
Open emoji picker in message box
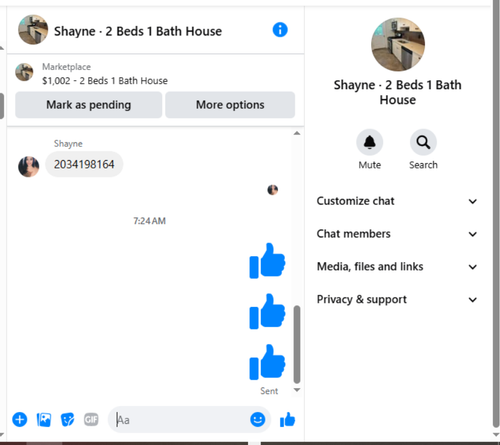coord(258,419)
